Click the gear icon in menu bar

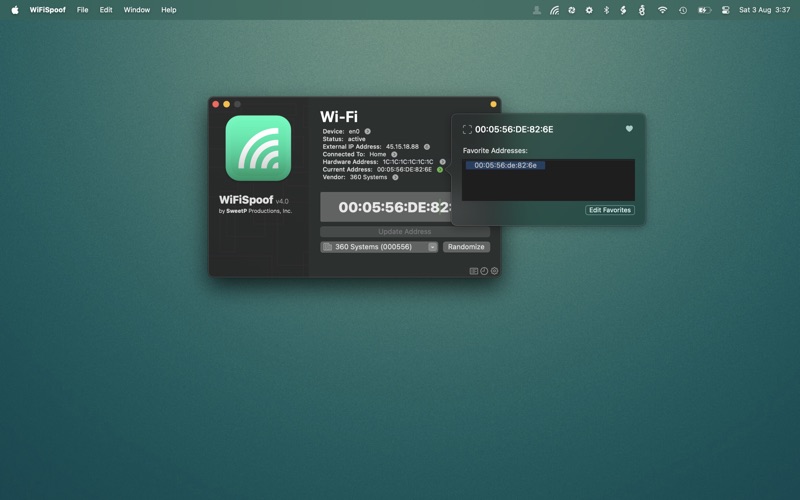tap(589, 10)
